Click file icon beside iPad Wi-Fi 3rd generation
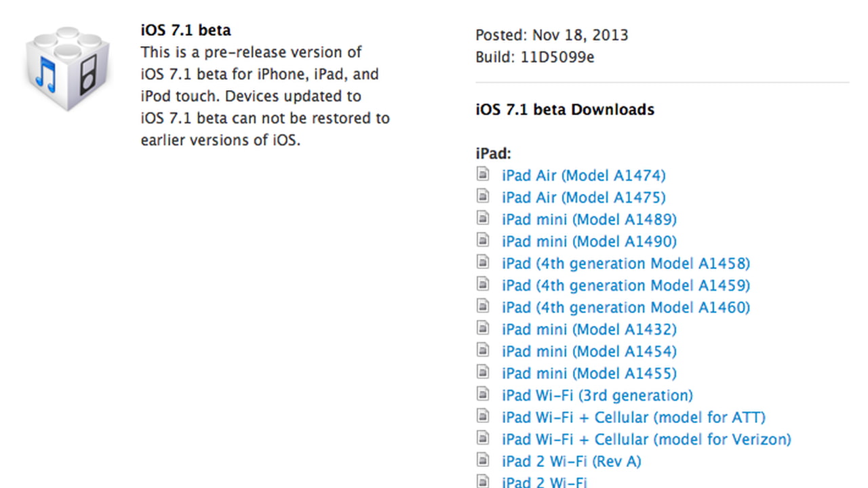Image resolution: width=868 pixels, height=488 pixels. (x=483, y=394)
